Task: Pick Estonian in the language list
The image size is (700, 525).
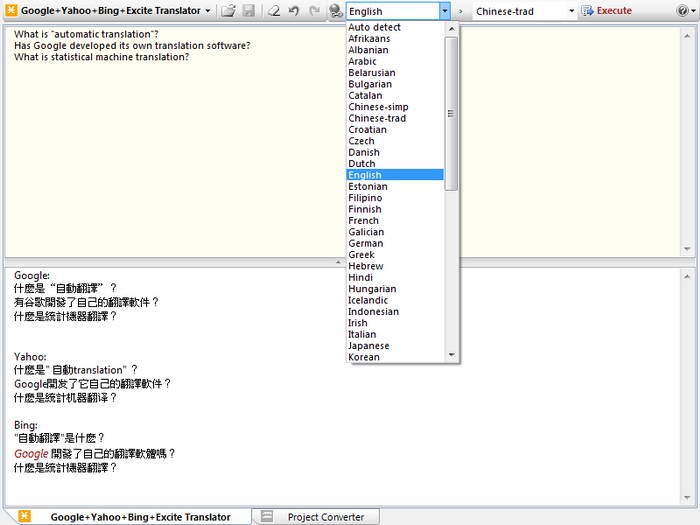Action: [x=395, y=187]
